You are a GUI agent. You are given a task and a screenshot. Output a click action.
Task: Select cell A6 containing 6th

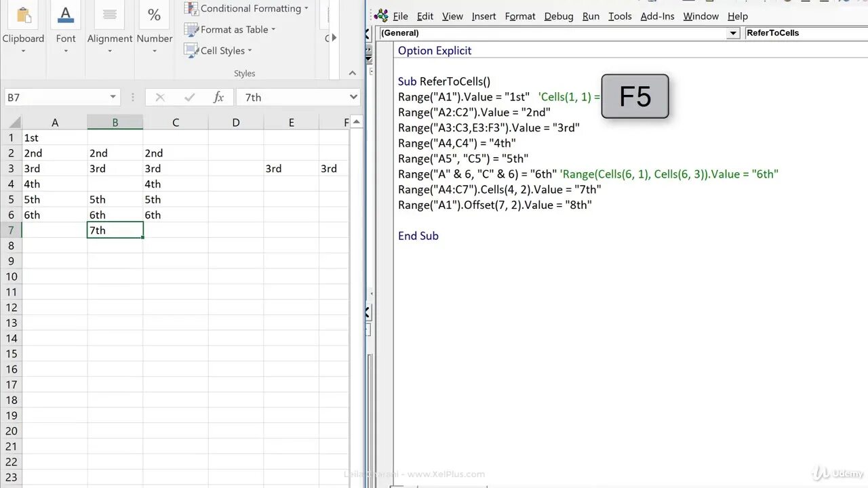55,215
